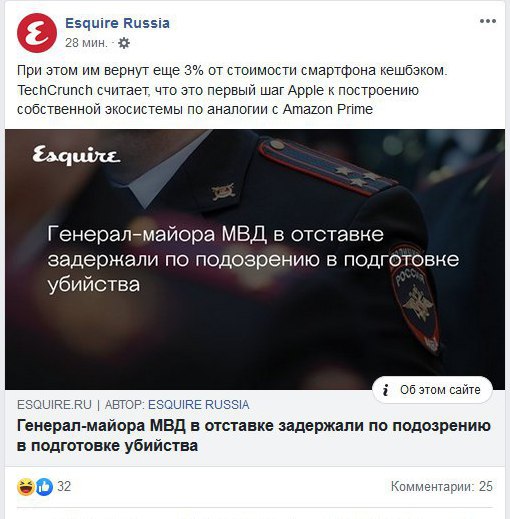Click the white Esquire logo on the image
The width and height of the screenshot is (510, 519).
pos(76,155)
